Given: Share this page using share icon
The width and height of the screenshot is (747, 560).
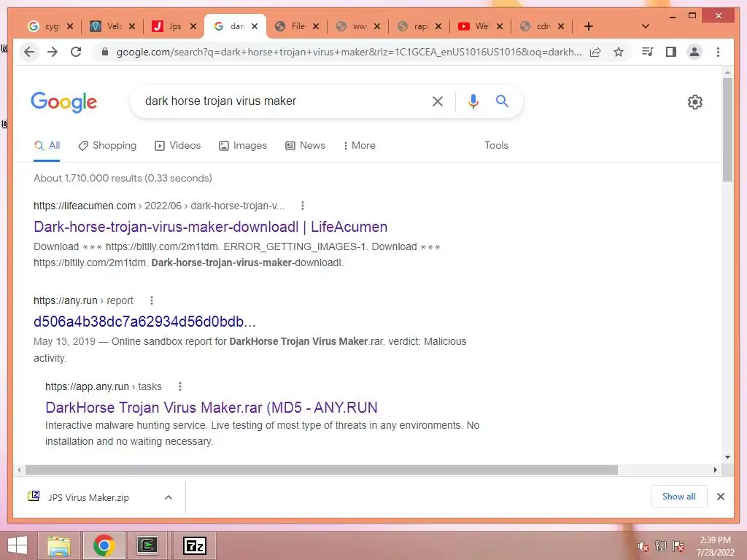Looking at the screenshot, I should coord(595,52).
